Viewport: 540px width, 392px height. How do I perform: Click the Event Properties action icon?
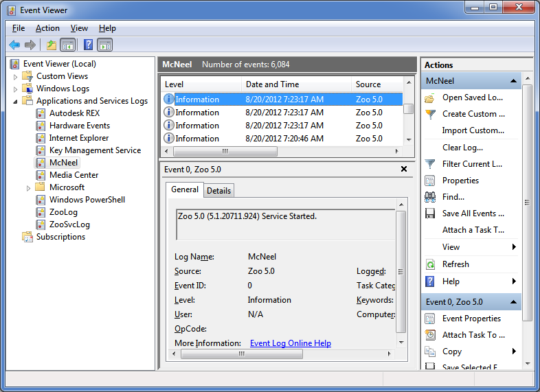(430, 319)
